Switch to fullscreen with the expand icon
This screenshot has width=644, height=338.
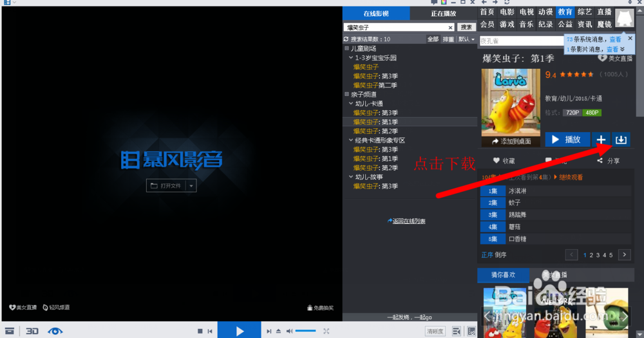pyautogui.click(x=326, y=331)
